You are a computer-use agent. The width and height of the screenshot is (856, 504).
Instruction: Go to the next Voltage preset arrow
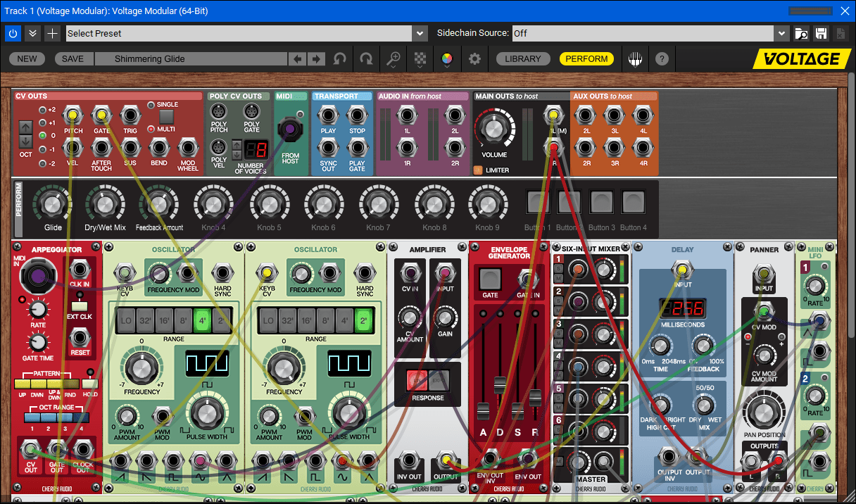pos(317,59)
